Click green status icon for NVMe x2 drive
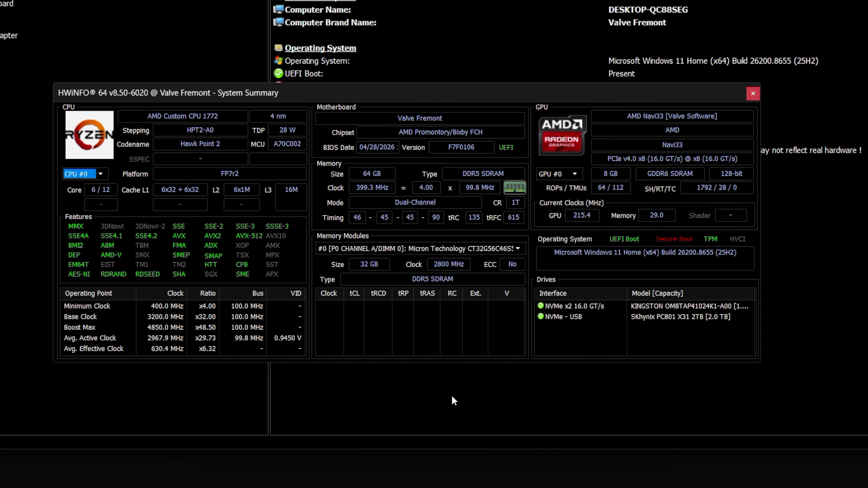The height and width of the screenshot is (488, 868). click(541, 306)
